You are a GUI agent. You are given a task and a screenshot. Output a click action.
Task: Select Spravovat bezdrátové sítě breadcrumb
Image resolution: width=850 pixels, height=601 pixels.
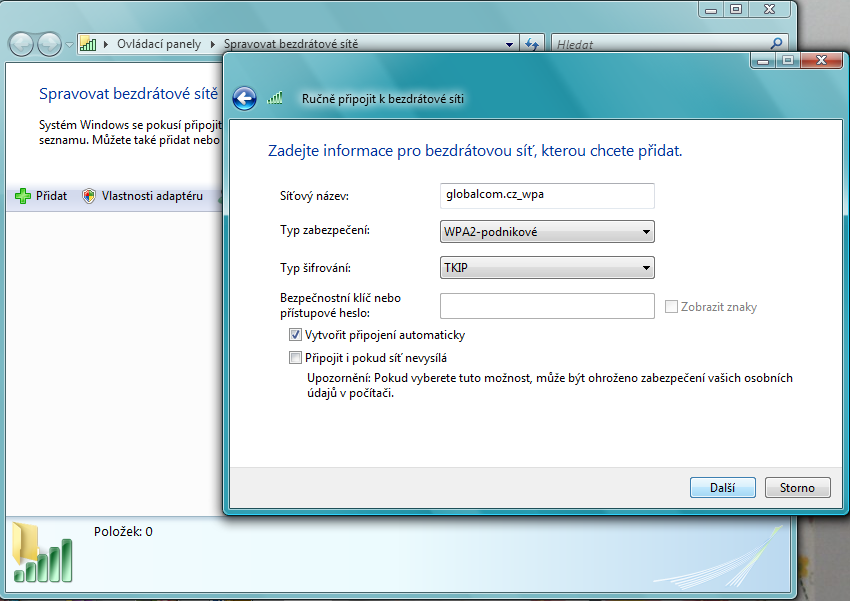[290, 45]
